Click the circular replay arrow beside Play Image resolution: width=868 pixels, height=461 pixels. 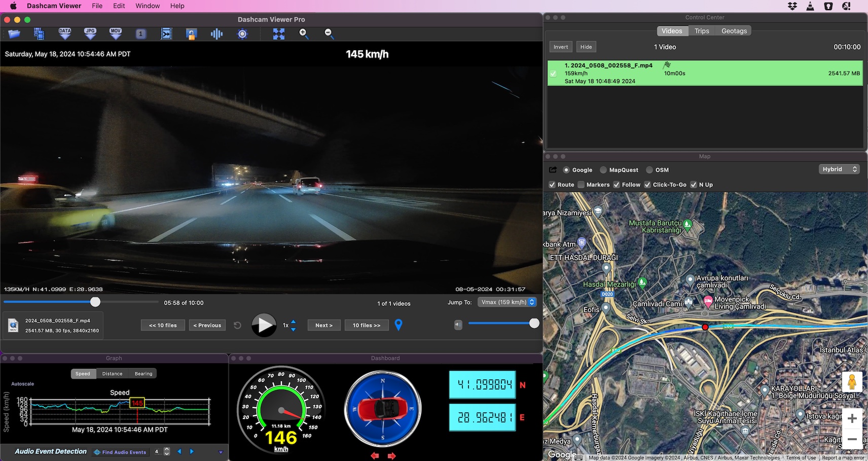[237, 325]
